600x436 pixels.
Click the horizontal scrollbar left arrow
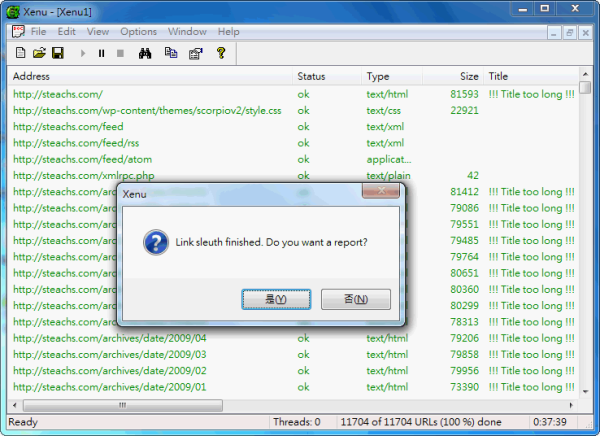click(15, 405)
